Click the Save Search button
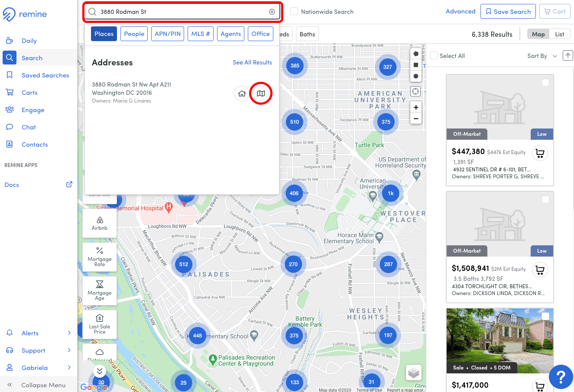The height and width of the screenshot is (392, 574). [508, 11]
